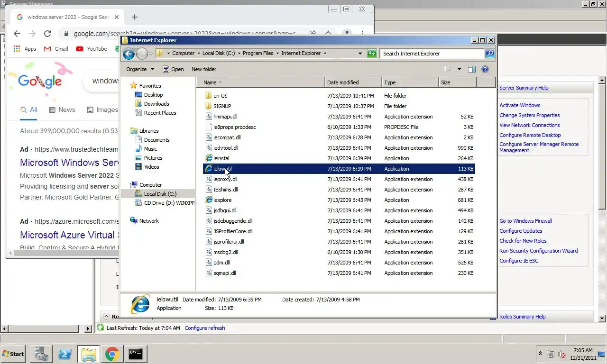The image size is (607, 364).
Task: Open recent pages dropdown beside Forward
Action: (x=151, y=54)
